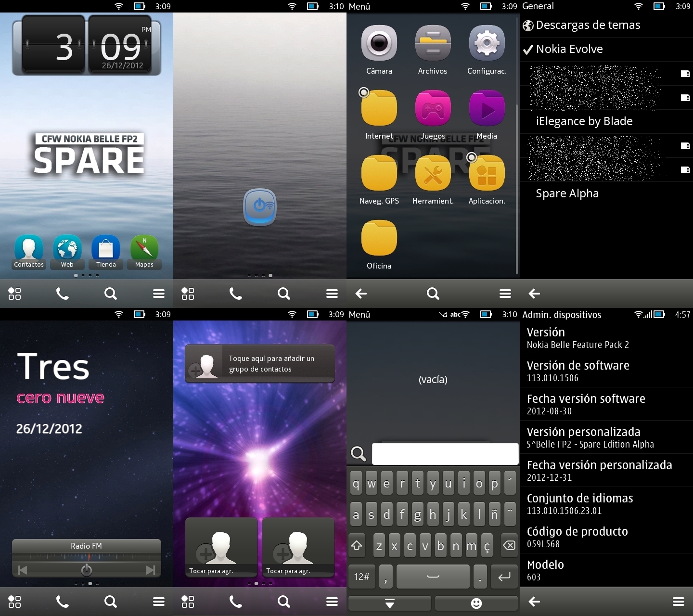Open the Aplicacion. folder
This screenshot has height=616, width=693.
point(487,180)
